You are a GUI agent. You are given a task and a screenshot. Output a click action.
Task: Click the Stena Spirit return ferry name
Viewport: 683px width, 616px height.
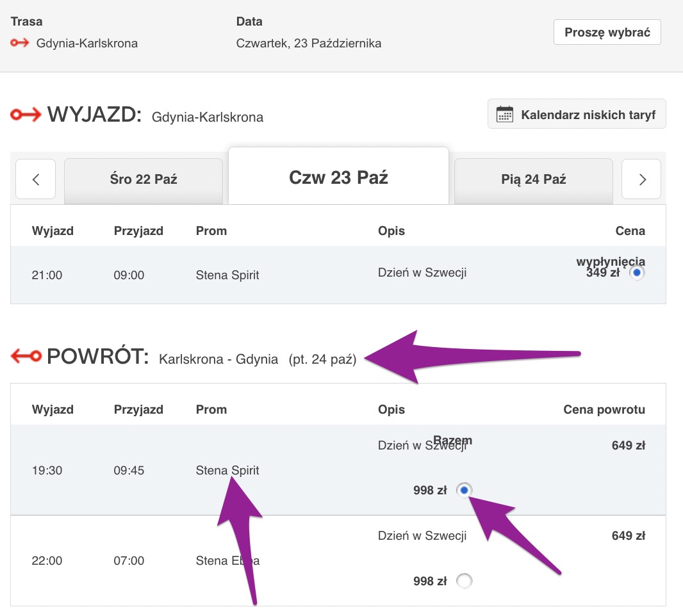(x=227, y=471)
